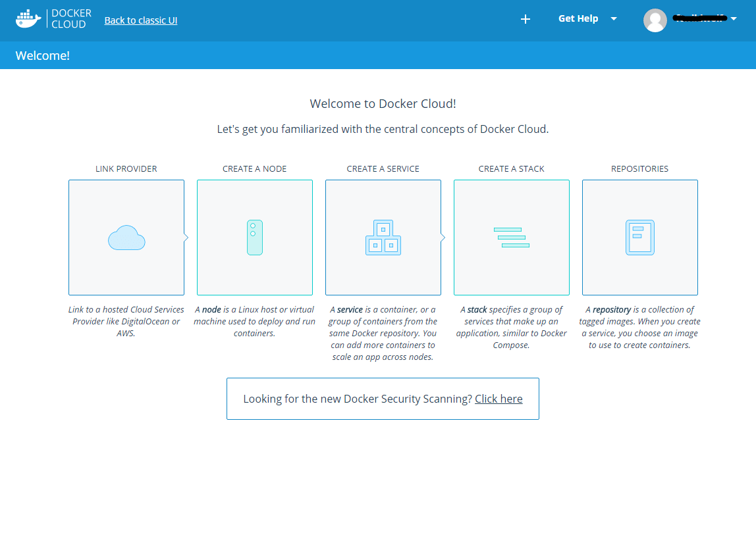This screenshot has width=756, height=556.
Task: Click the Welcome! page title
Action: click(x=42, y=55)
